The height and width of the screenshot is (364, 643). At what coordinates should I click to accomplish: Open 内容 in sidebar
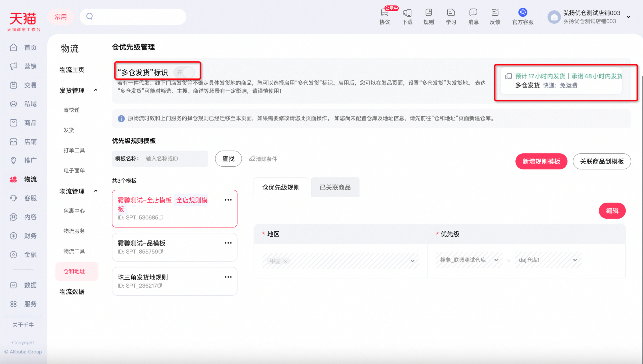pos(23,217)
